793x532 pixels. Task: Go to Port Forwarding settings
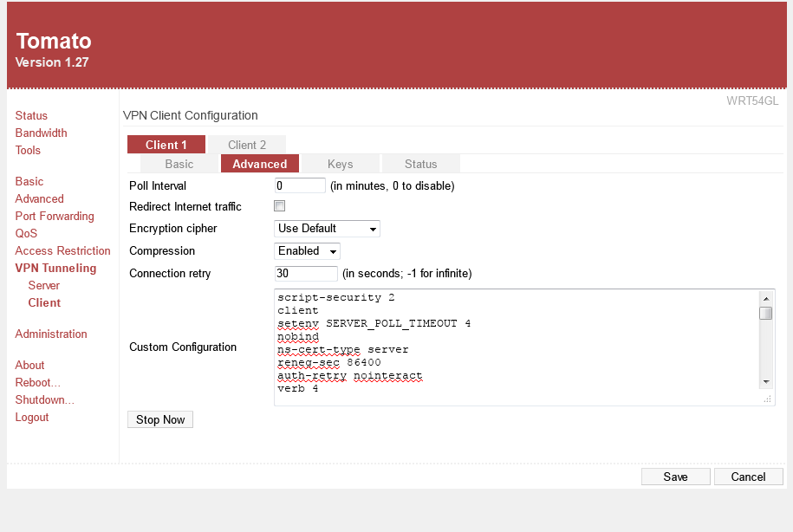pos(55,216)
